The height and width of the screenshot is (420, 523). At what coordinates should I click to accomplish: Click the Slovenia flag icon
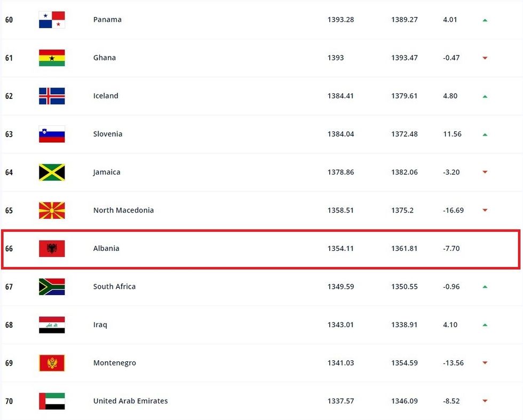52,134
